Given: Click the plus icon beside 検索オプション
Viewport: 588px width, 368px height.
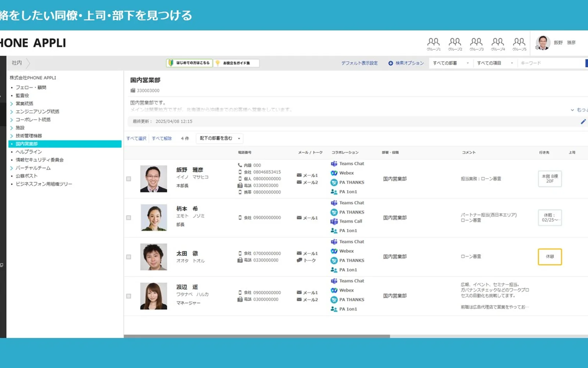Looking at the screenshot, I should 391,63.
